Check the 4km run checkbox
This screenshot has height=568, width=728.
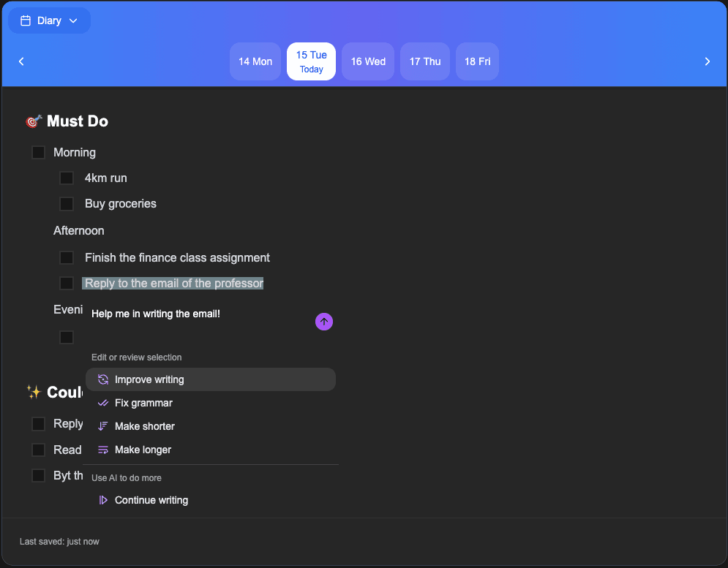coord(67,178)
